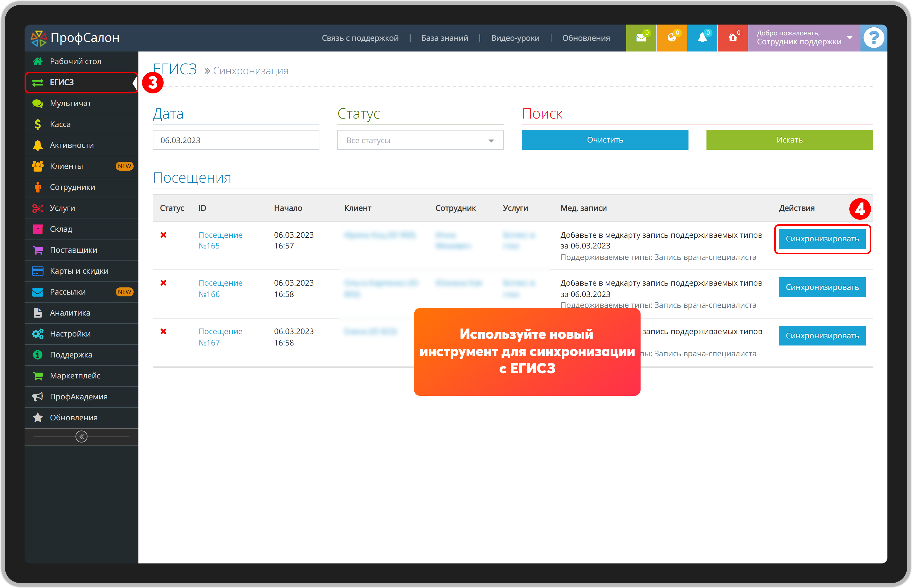Click start time 06.03.2023 16:57

(293, 240)
